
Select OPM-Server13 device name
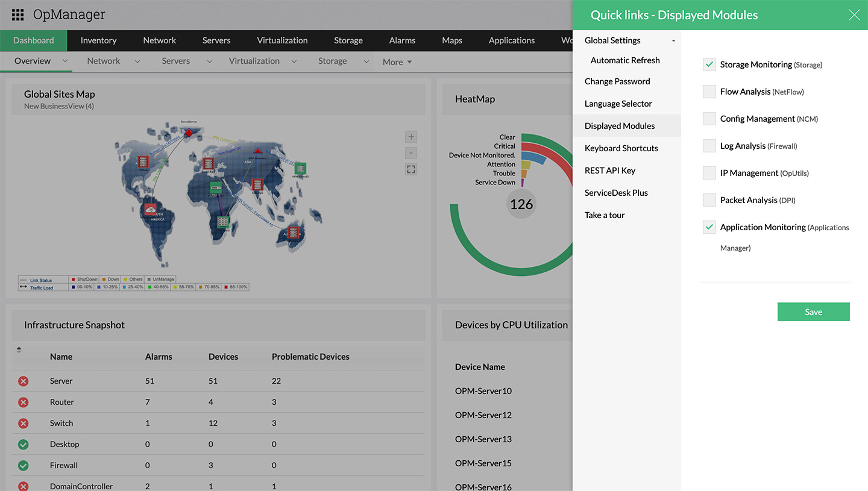click(x=483, y=439)
